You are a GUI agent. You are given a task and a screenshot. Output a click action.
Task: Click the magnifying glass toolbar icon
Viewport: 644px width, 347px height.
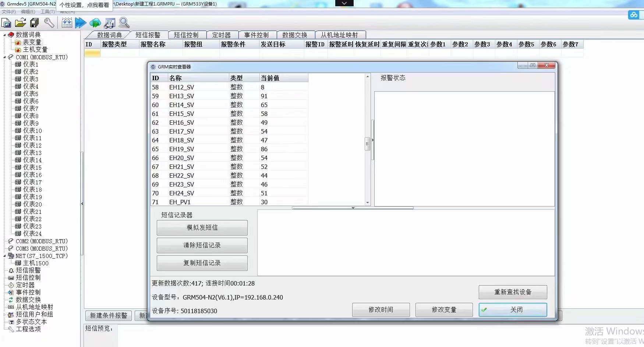(x=124, y=23)
